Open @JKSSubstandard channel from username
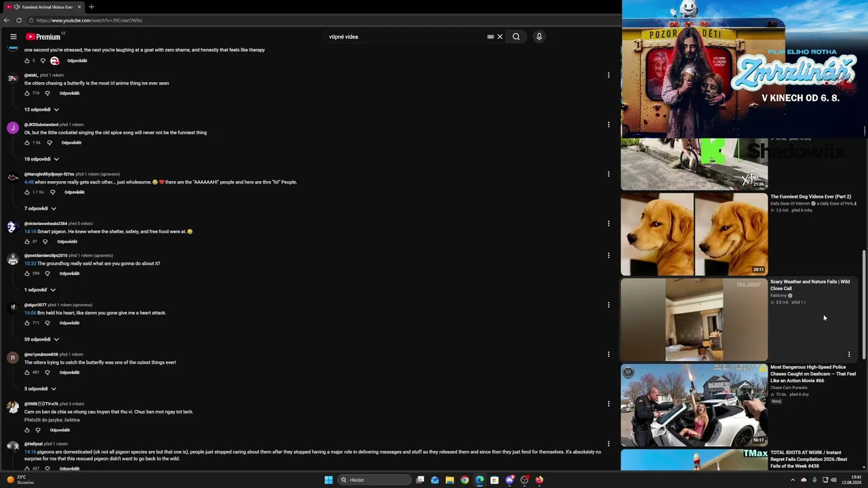The height and width of the screenshot is (488, 868). coord(41,125)
